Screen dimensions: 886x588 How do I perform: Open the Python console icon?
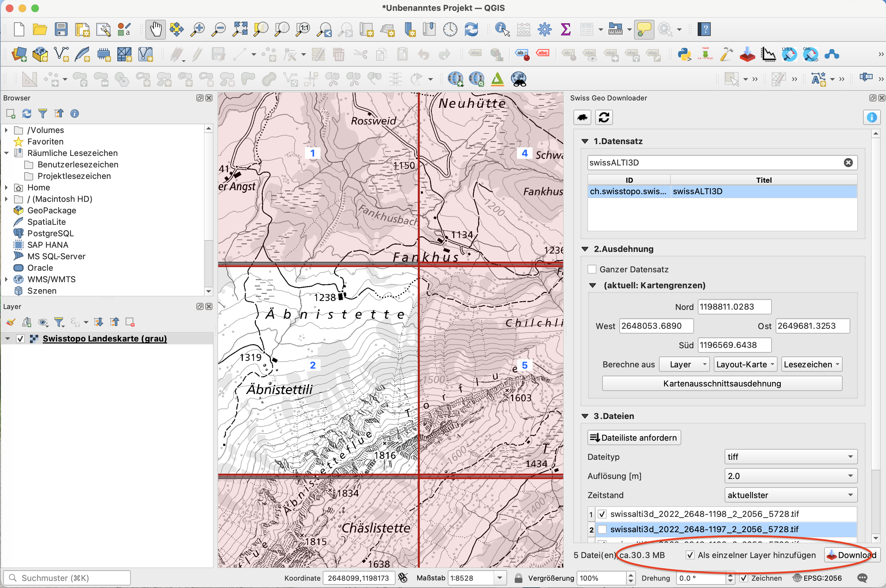(x=684, y=55)
